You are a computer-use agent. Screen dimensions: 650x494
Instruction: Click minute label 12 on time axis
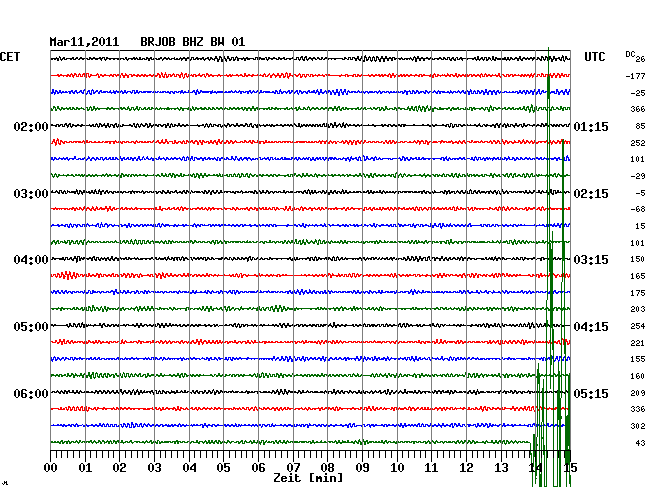tap(466, 468)
